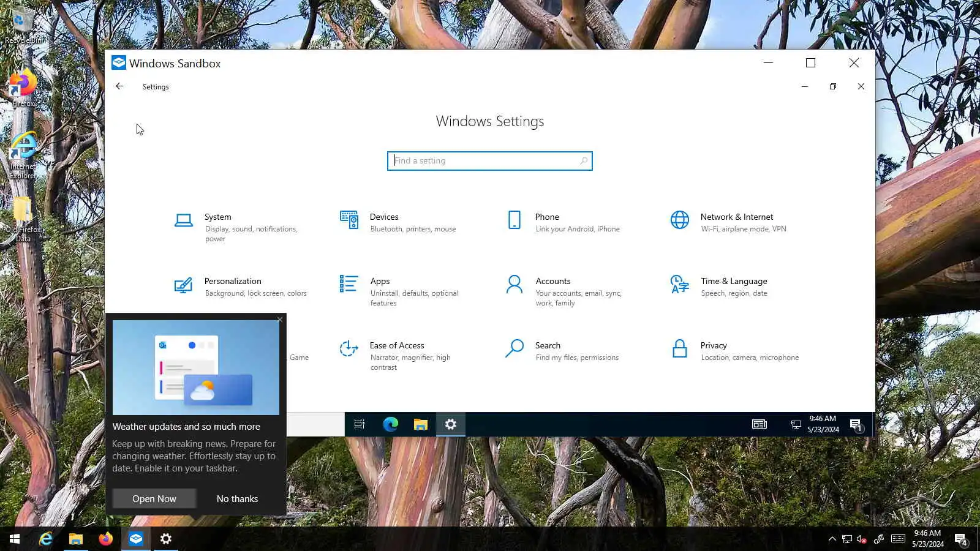Screen dimensions: 980x551
Task: Click the Task View icon in sandbox taskbar
Action: point(360,424)
